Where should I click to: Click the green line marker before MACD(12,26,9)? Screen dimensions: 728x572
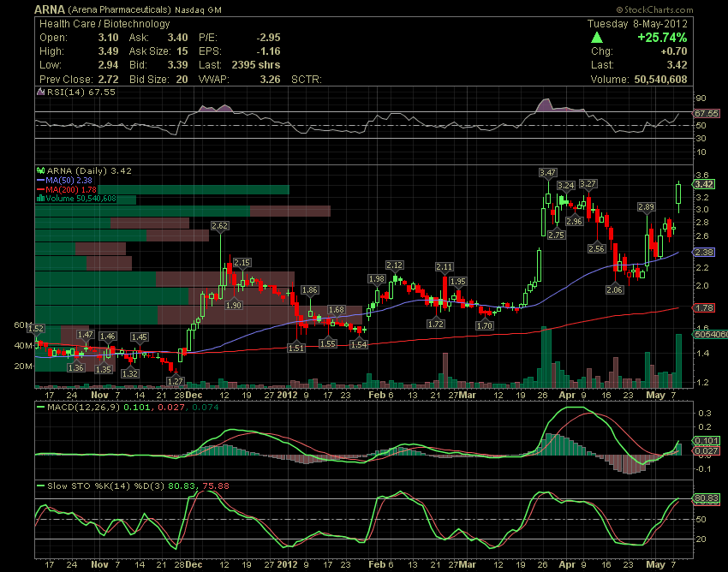41,408
